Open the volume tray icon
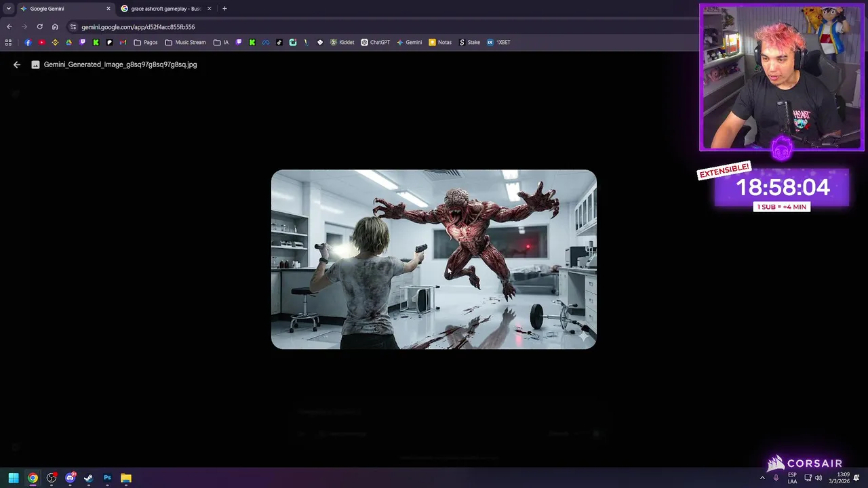 click(x=818, y=478)
